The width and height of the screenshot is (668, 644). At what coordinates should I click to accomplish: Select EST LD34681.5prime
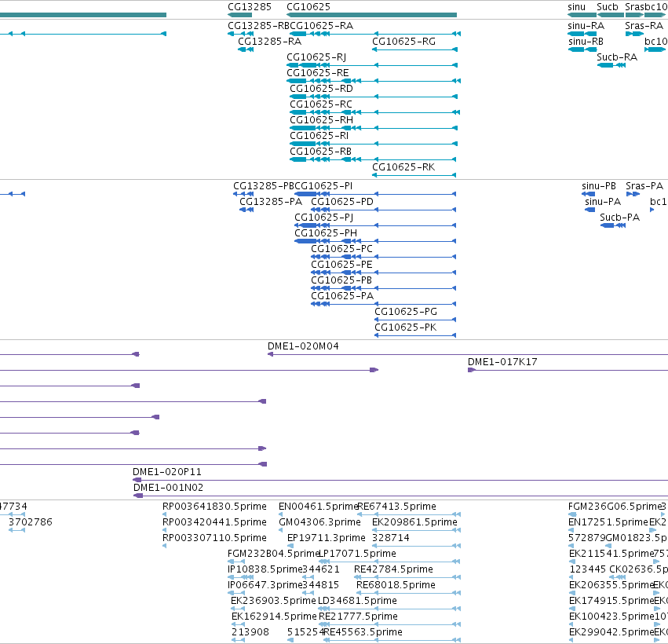pyautogui.click(x=357, y=601)
